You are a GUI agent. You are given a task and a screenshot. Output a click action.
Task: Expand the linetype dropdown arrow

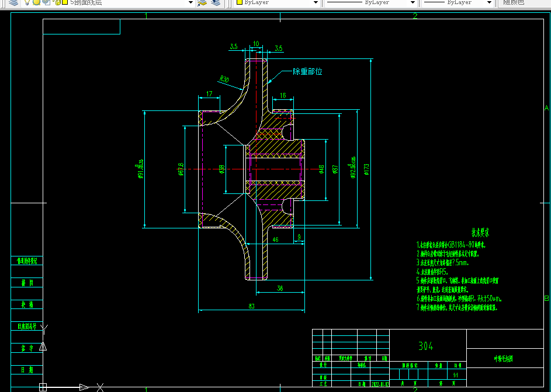coord(413,2)
